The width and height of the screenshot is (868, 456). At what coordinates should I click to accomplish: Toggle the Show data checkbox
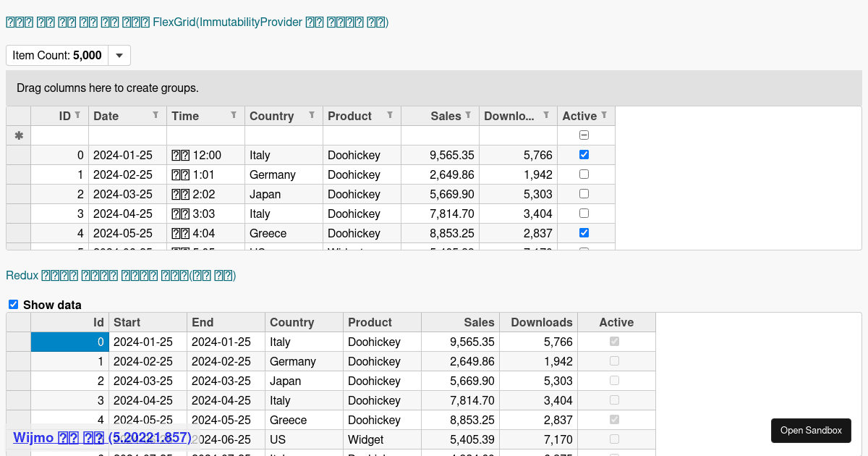click(13, 305)
